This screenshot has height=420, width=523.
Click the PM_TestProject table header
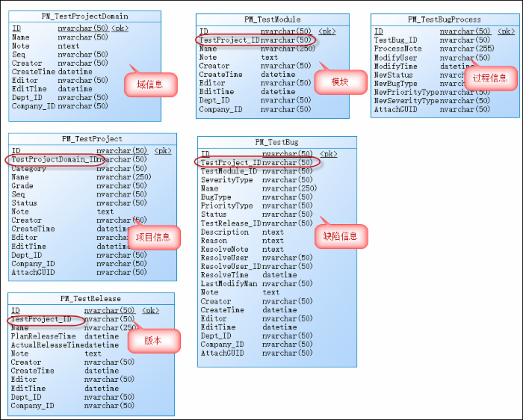(93, 139)
